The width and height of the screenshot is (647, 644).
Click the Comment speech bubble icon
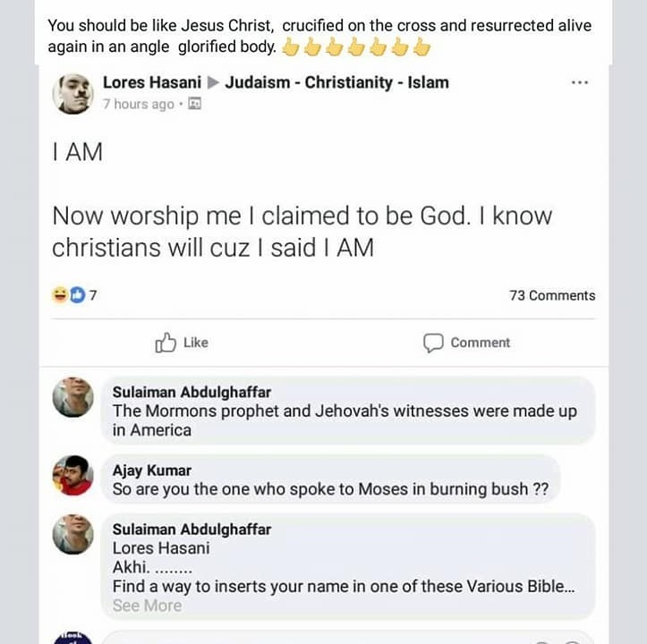click(x=433, y=343)
